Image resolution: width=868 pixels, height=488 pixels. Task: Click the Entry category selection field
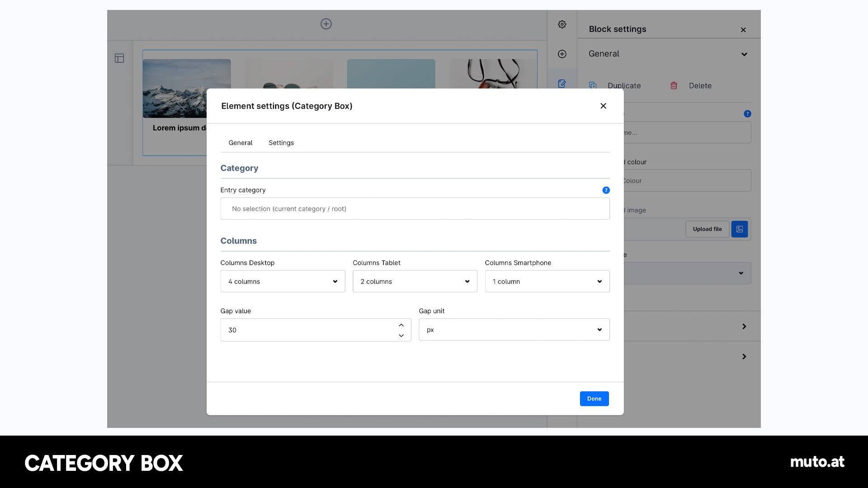point(415,209)
